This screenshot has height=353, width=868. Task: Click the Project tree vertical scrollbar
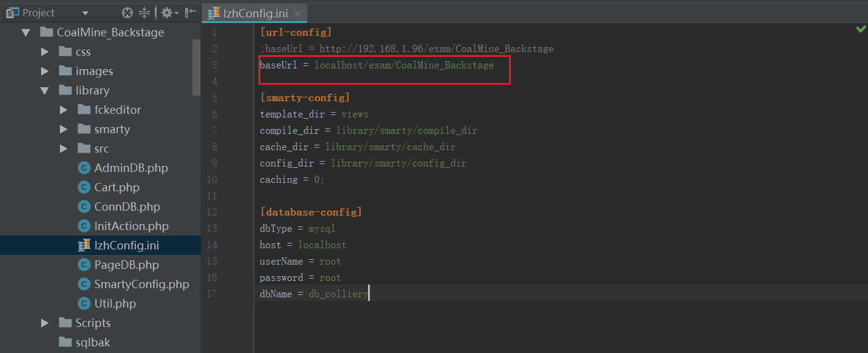[x=196, y=67]
